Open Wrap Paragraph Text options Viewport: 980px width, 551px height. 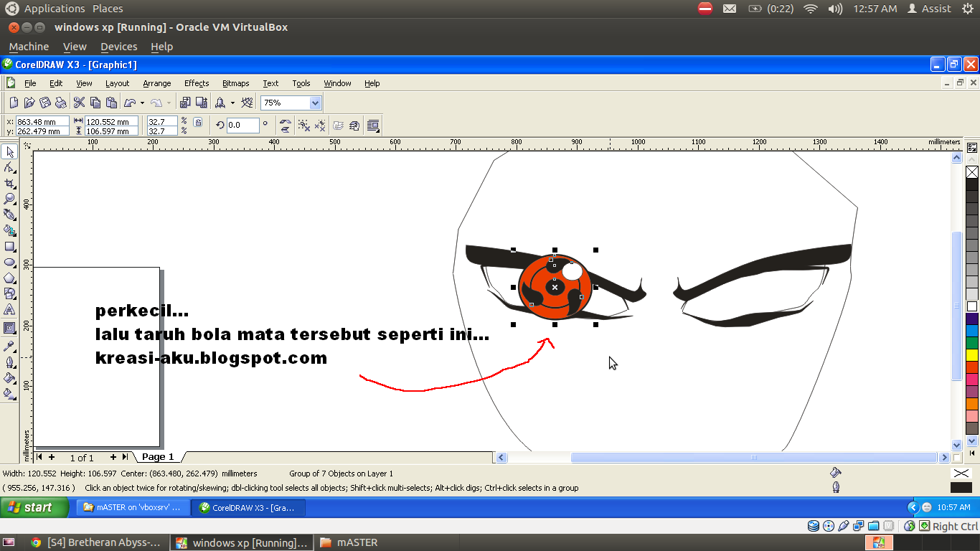point(373,126)
